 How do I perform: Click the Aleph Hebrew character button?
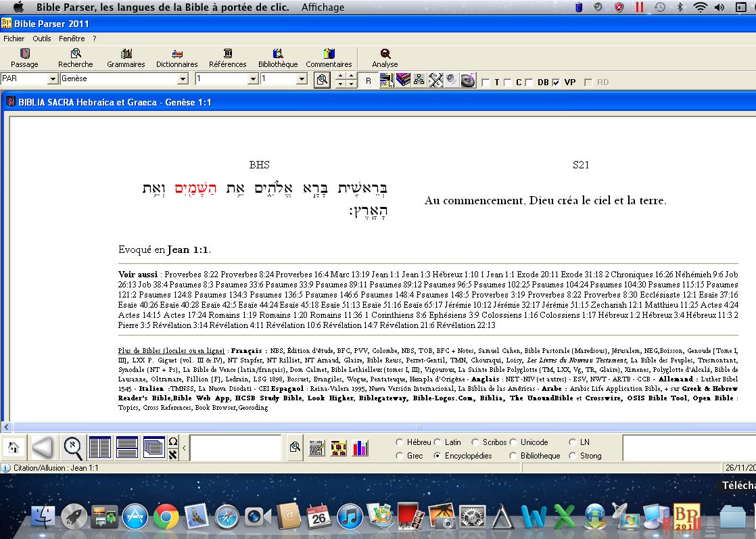click(173, 454)
